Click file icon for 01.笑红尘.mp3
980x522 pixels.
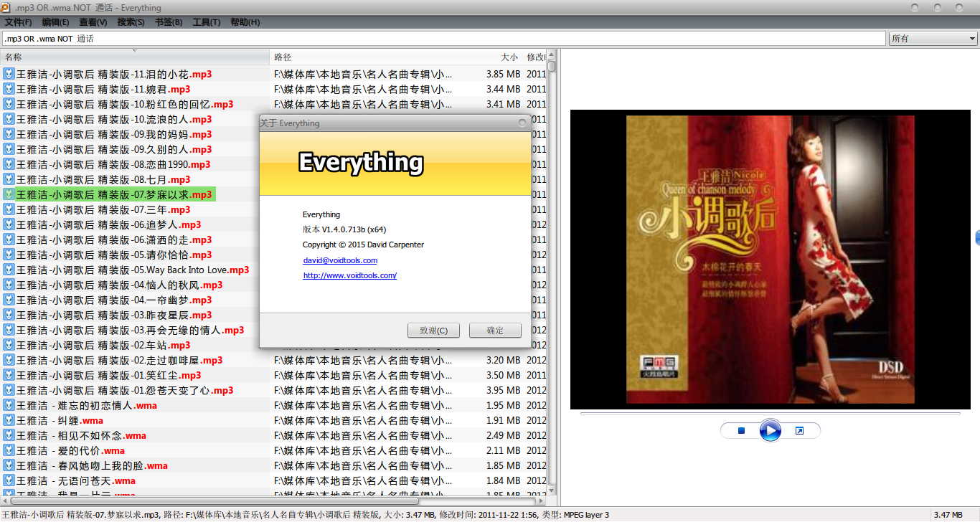tap(9, 375)
